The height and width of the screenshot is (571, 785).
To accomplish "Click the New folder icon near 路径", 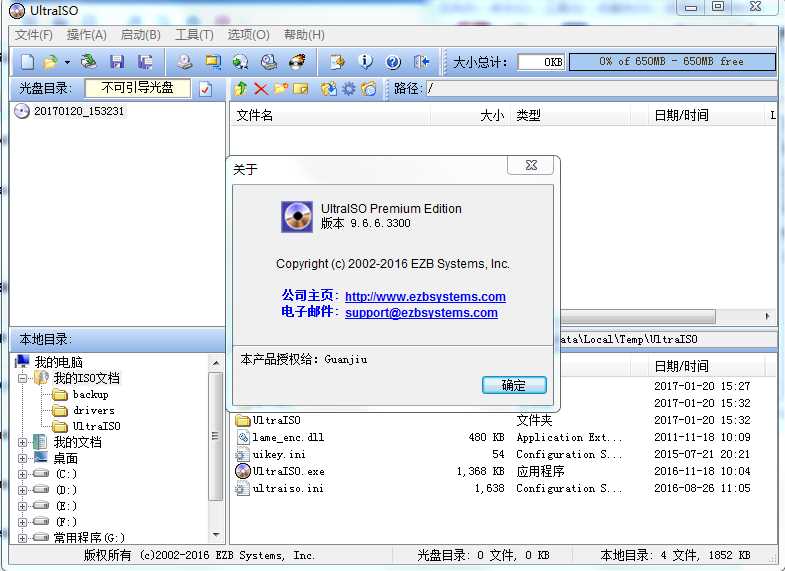I will tap(280, 89).
